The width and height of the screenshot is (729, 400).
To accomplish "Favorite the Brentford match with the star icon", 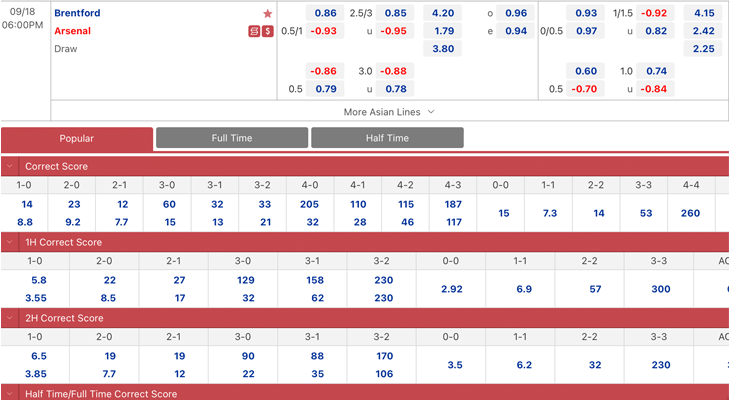I will [x=267, y=13].
